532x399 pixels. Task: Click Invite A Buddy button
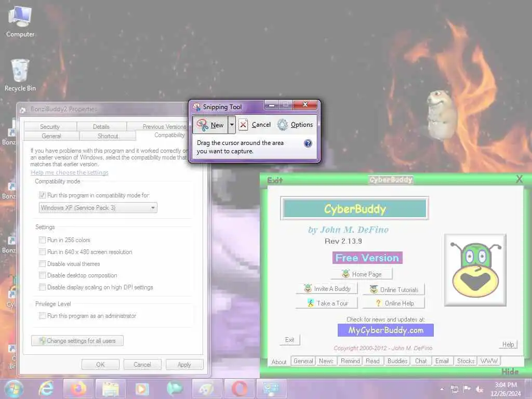click(327, 289)
